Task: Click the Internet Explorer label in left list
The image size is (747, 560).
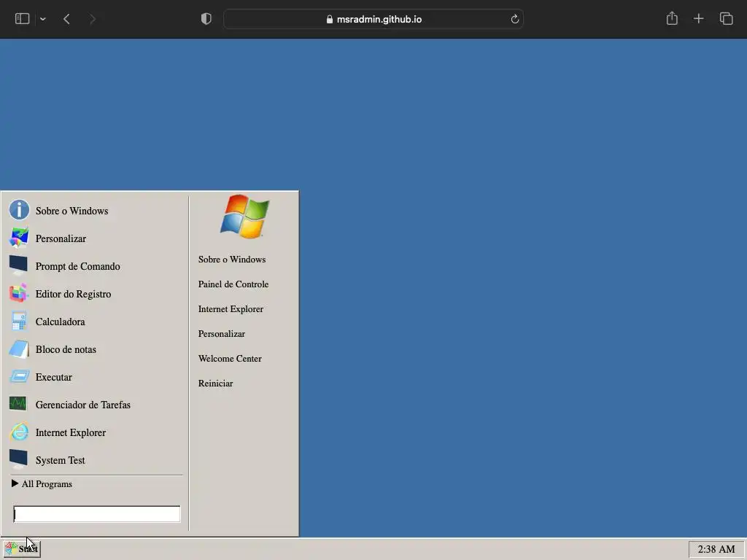Action: coord(71,432)
